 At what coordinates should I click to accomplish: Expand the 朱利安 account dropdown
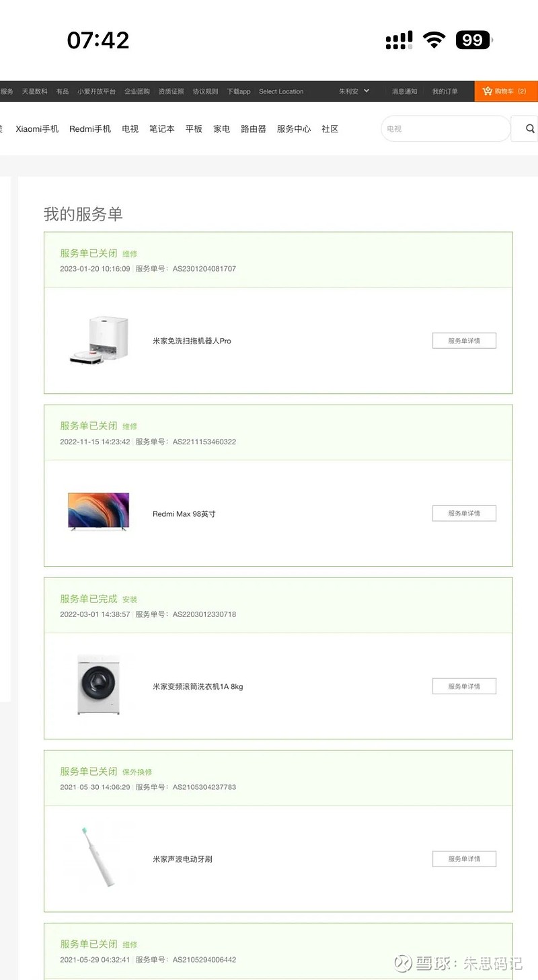pyautogui.click(x=354, y=91)
